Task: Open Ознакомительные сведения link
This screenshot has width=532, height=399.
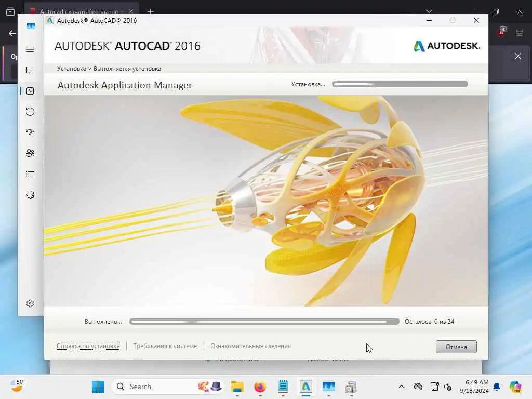Action: click(x=251, y=346)
